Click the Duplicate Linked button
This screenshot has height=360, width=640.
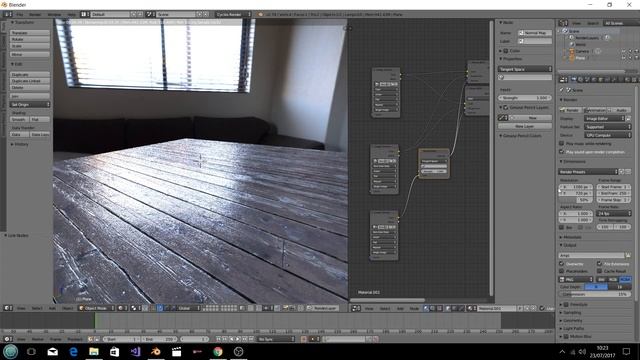pyautogui.click(x=30, y=81)
